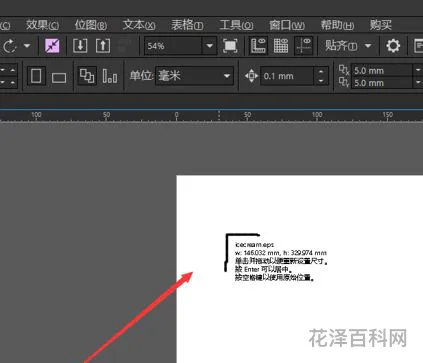Expand the 贴齐 snap dropdown arrow

[x=368, y=45]
